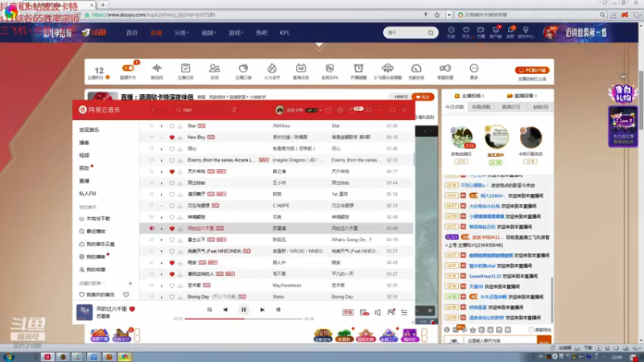Viewport: 644px width, 362px height.
Task: Open user account dropdown arrow in music header
Action: [320, 110]
